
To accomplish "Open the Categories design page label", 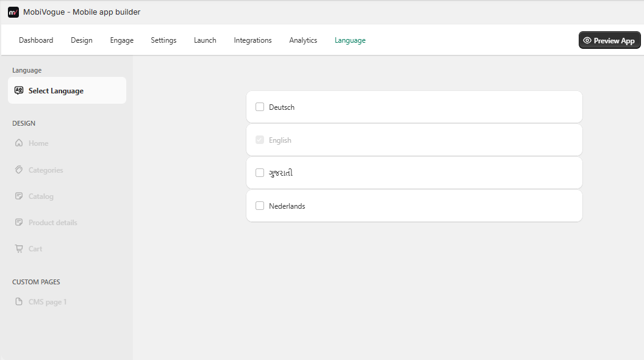I will pyautogui.click(x=46, y=170).
